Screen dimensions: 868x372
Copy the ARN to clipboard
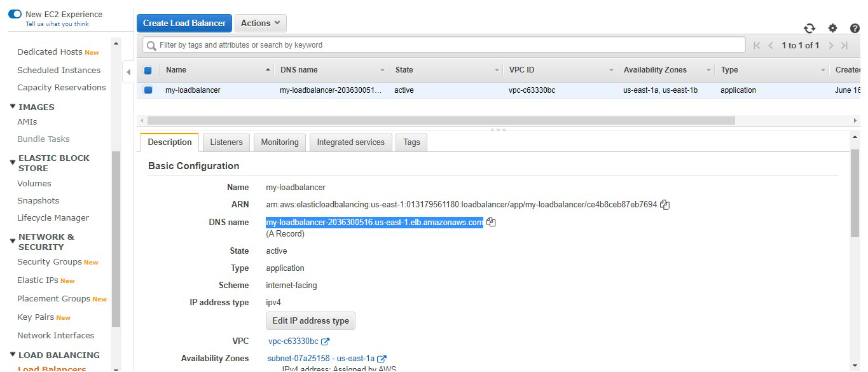tap(665, 205)
